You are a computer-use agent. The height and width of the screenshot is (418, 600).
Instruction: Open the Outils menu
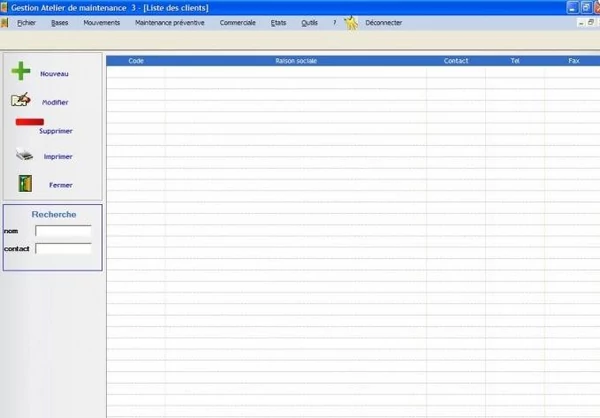[x=309, y=23]
